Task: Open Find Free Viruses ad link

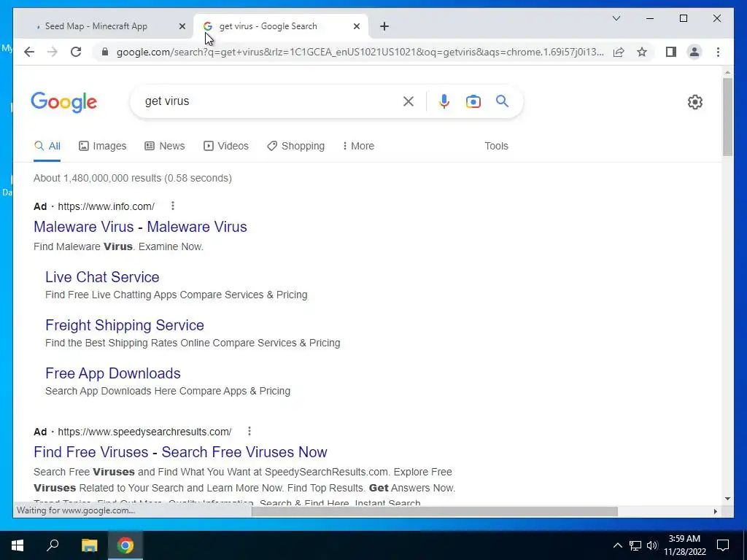Action: tap(180, 452)
